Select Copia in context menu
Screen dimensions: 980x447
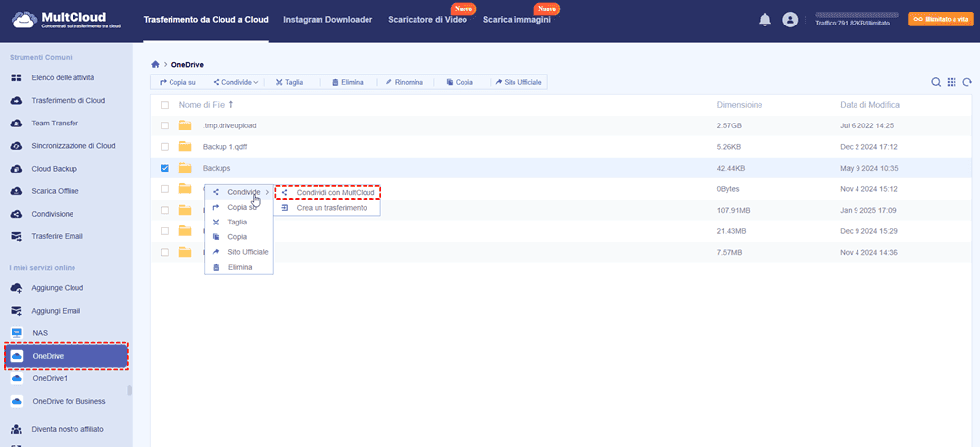tap(239, 237)
